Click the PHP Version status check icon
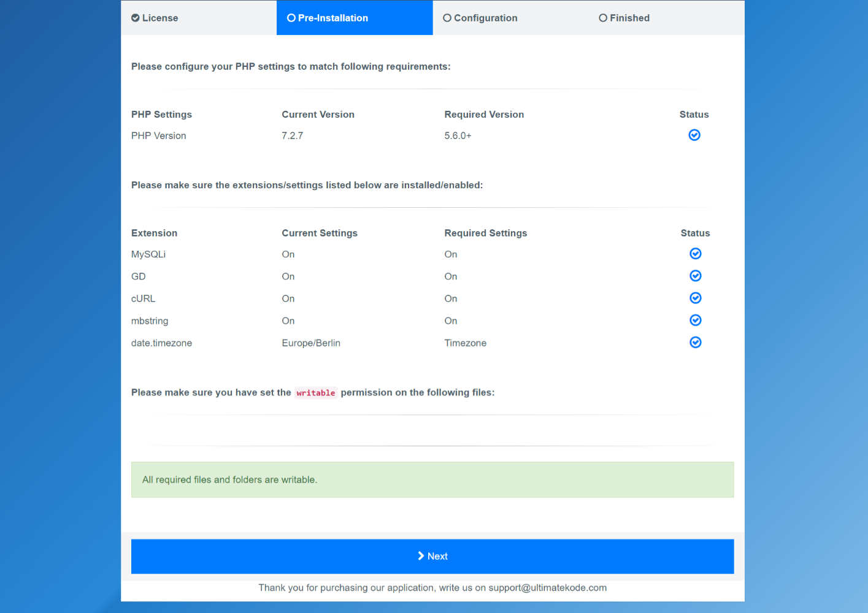The height and width of the screenshot is (613, 868). [x=694, y=135]
